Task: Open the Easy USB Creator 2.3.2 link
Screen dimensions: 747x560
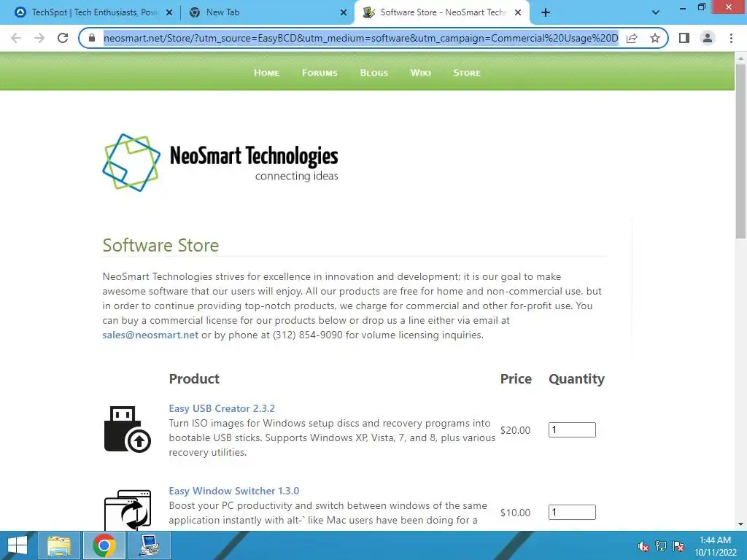Action: pos(222,408)
